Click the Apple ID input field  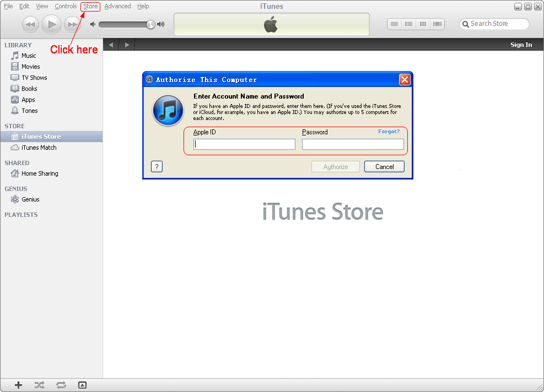point(244,144)
